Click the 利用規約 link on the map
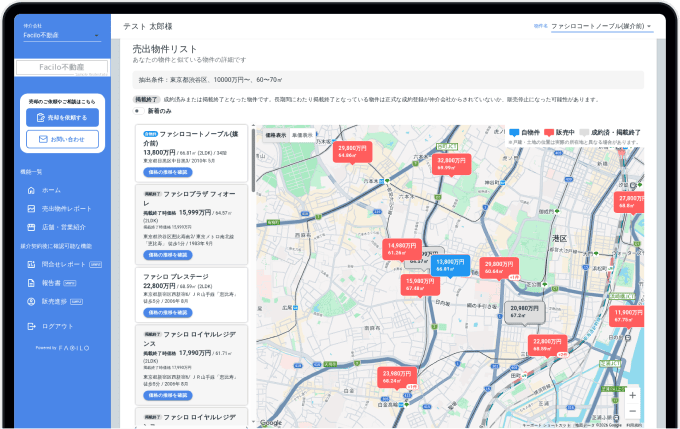This screenshot has width=680, height=429. pyautogui.click(x=636, y=426)
